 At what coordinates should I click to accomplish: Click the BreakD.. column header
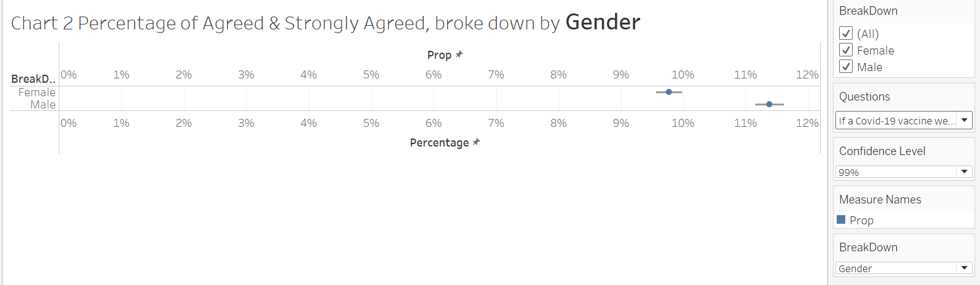pos(33,79)
